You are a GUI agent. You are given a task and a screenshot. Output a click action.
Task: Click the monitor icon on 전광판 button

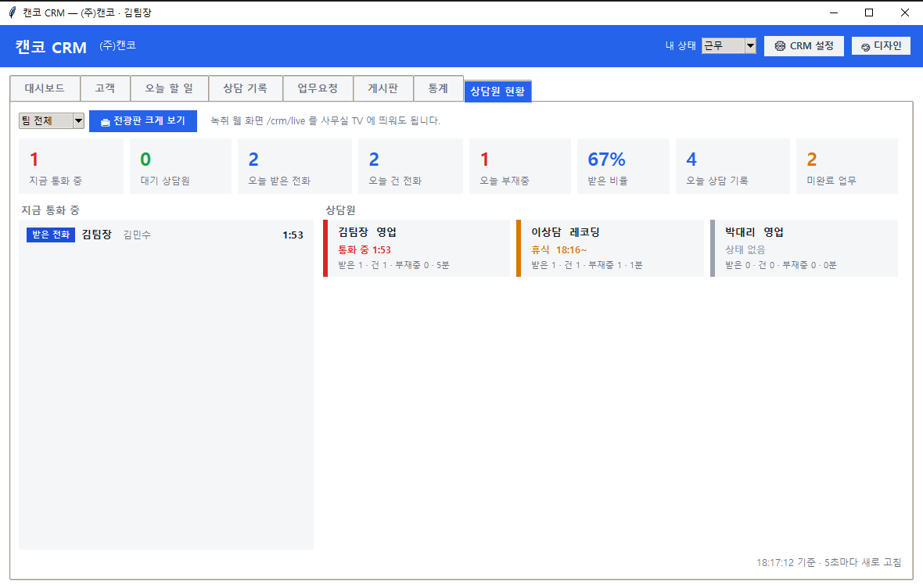point(106,122)
